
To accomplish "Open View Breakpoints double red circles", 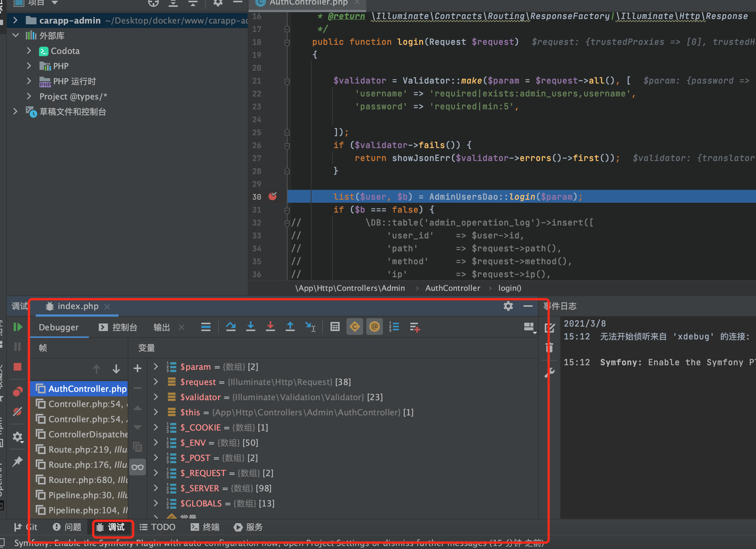I will pyautogui.click(x=17, y=391).
